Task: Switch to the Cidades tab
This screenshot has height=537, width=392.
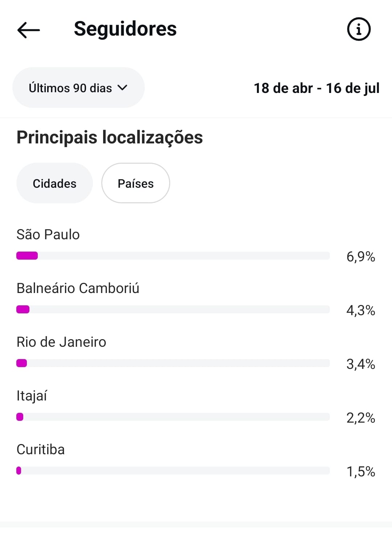Action: (54, 183)
